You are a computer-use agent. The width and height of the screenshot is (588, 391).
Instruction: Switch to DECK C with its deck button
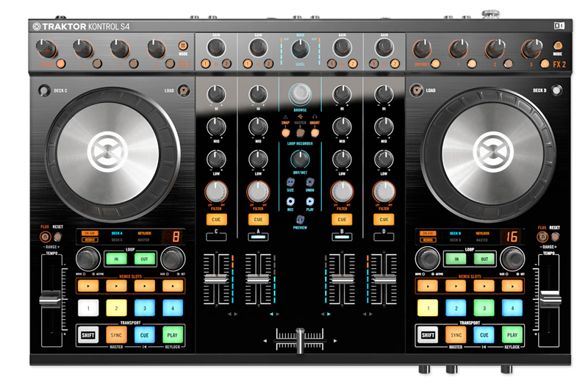[44, 90]
